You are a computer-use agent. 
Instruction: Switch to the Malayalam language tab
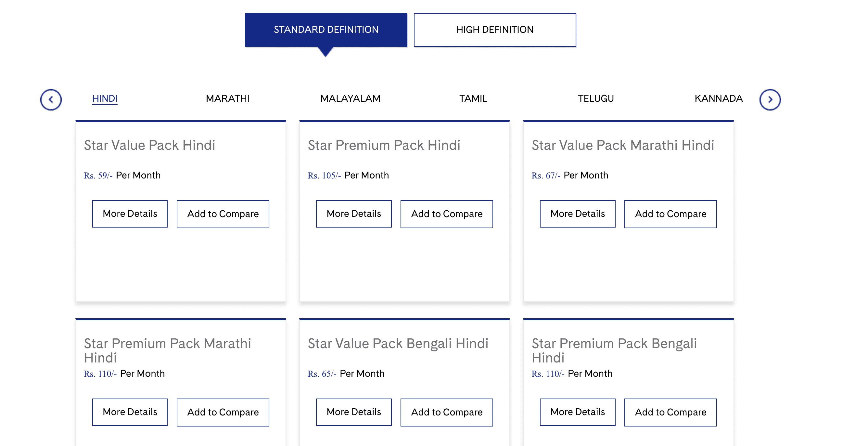pos(351,98)
